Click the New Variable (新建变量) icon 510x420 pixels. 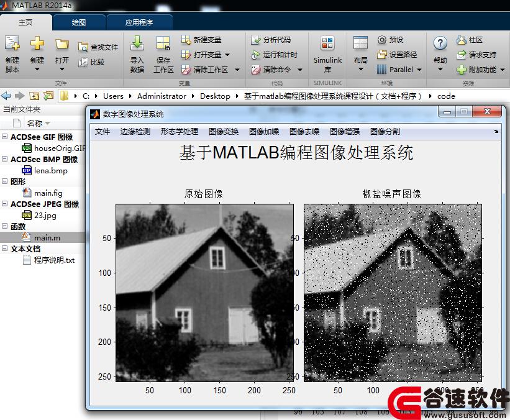coord(186,40)
